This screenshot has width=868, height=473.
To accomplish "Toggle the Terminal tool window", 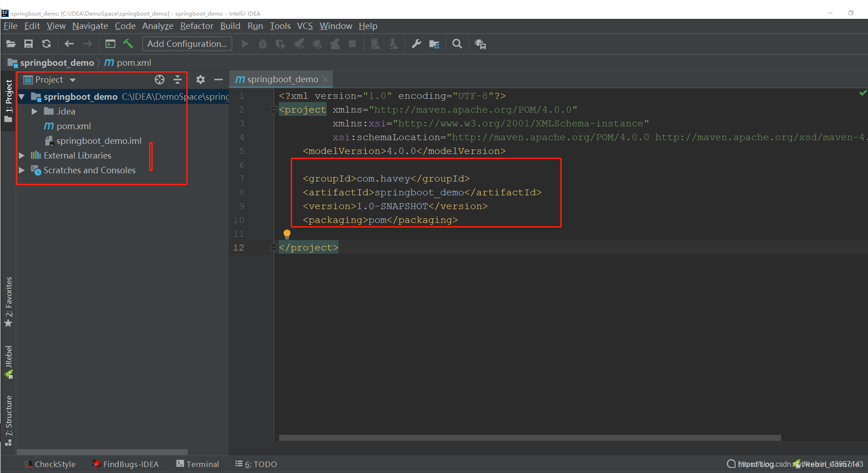I will pyautogui.click(x=198, y=464).
